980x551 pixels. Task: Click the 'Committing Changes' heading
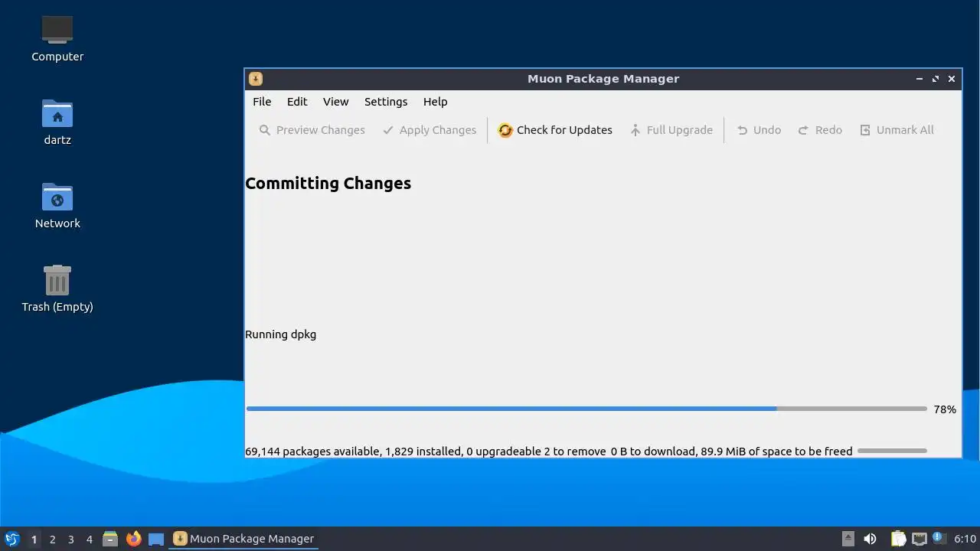pos(328,184)
